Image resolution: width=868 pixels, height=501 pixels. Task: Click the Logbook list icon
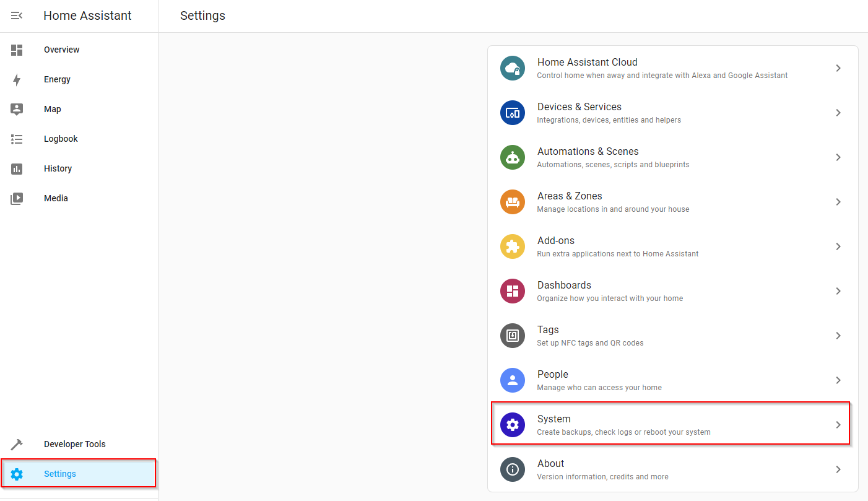(x=17, y=139)
